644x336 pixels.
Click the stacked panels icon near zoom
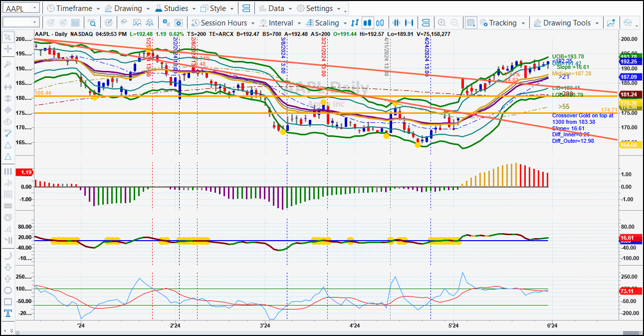click(x=426, y=22)
